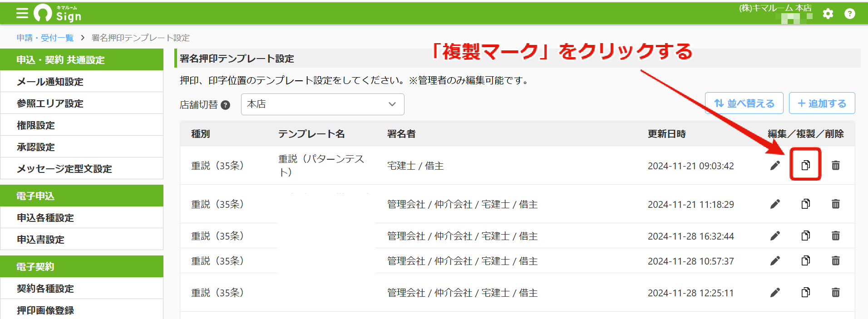868x319 pixels.
Task: Open settings gear in top bar
Action: (828, 14)
